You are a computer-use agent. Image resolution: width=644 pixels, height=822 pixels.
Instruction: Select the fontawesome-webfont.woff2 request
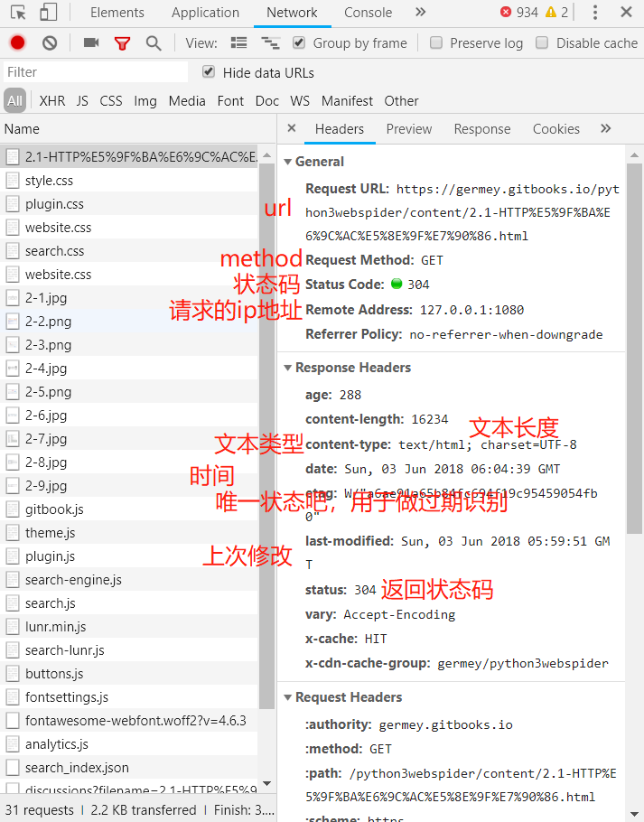coord(129,721)
